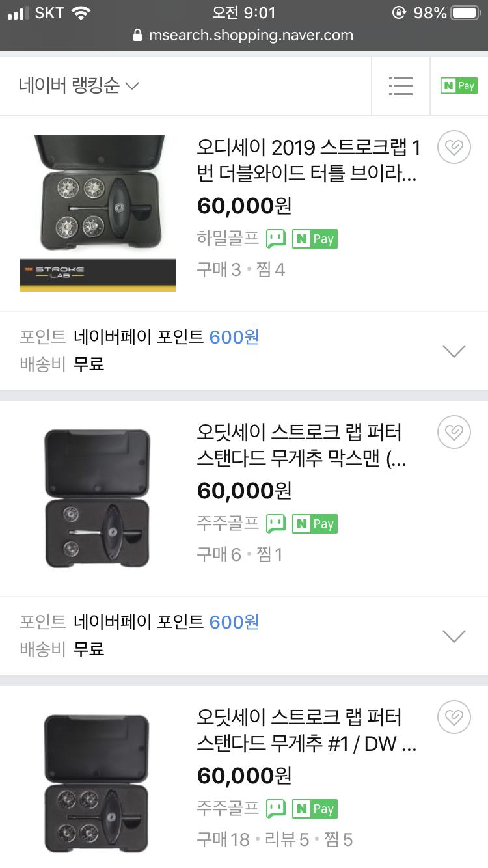Image resolution: width=488 pixels, height=868 pixels.
Task: Add 막스맨 무게추 product to wishlist
Action: (x=454, y=433)
